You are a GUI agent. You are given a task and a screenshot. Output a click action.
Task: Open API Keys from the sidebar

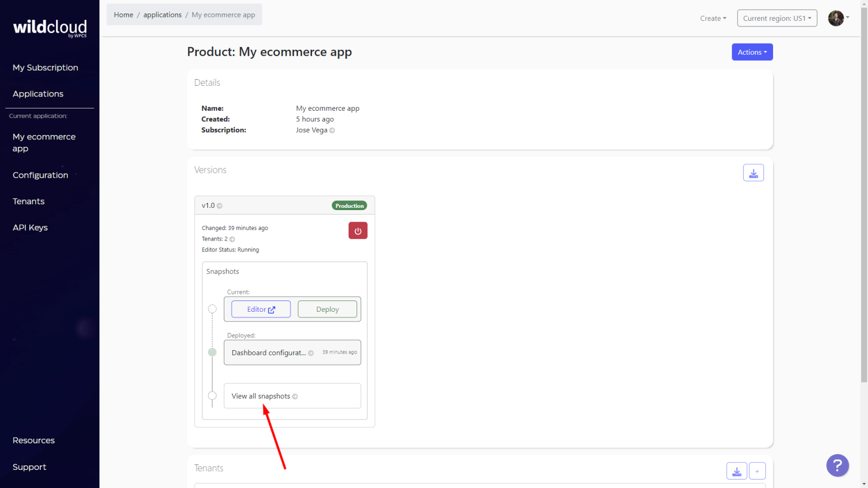[x=30, y=227]
